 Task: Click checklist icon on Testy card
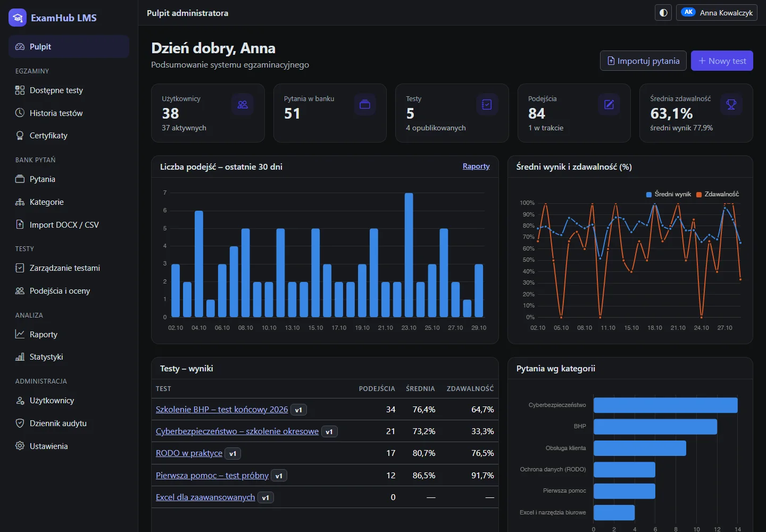(487, 105)
